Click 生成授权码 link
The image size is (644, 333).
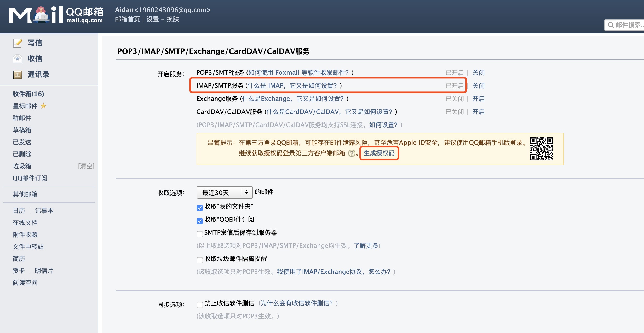(379, 153)
